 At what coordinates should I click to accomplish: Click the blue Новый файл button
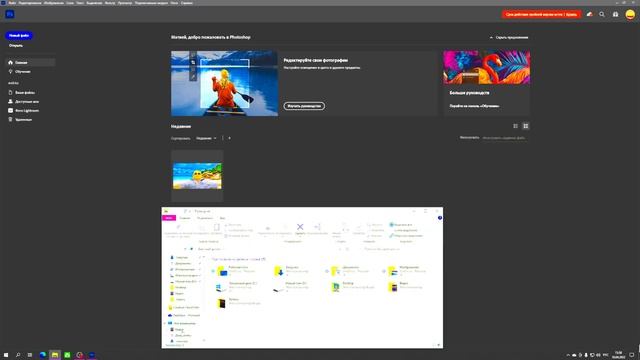tap(19, 36)
